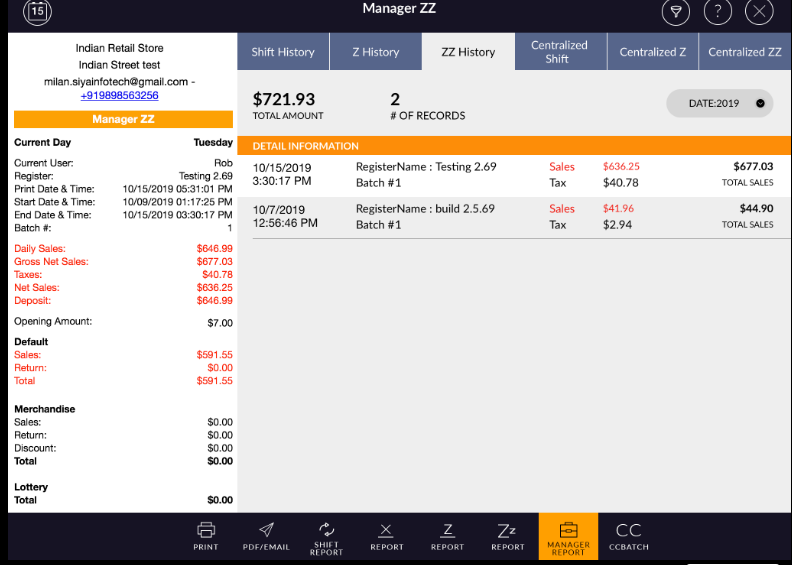Open the Shift Report

(326, 535)
